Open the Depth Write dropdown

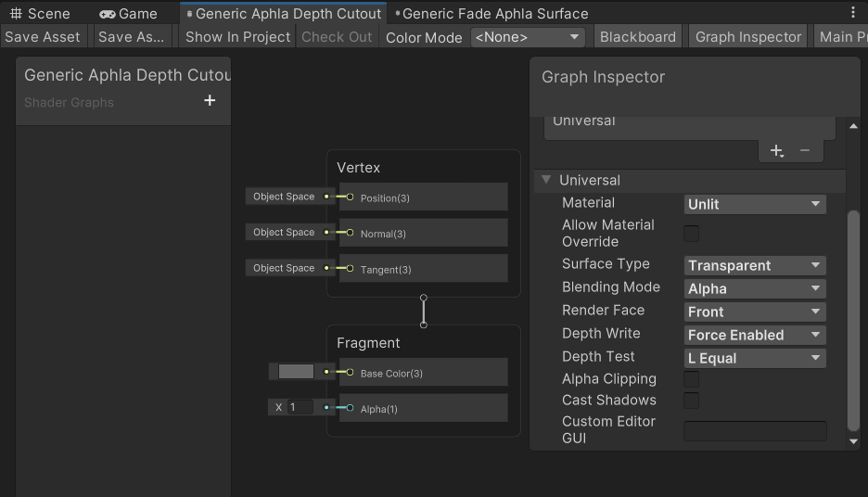[x=755, y=335]
